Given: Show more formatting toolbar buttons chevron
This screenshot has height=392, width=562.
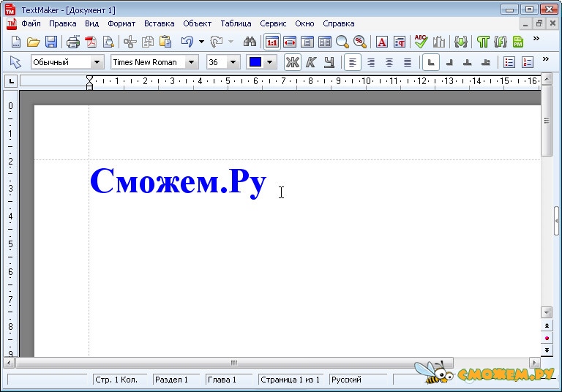Looking at the screenshot, I should click(x=545, y=59).
